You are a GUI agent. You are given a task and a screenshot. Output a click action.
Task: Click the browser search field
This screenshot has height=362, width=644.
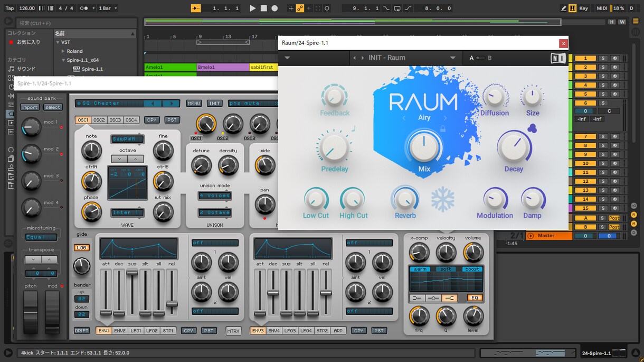click(x=76, y=23)
